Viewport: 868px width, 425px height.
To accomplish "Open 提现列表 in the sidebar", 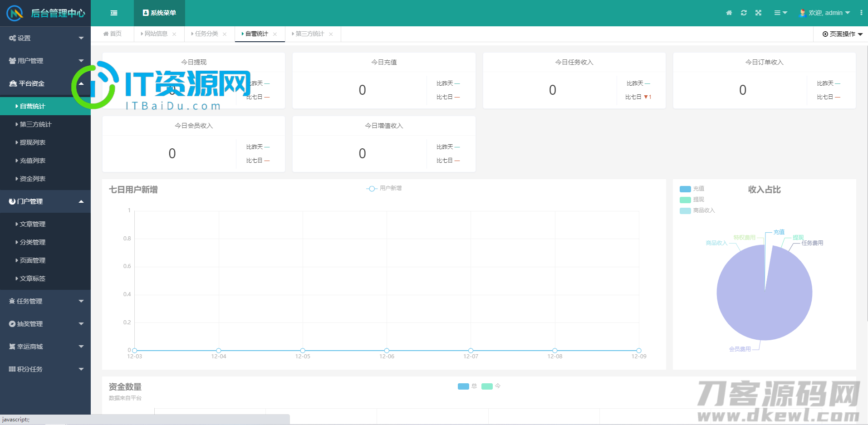I will 45,142.
